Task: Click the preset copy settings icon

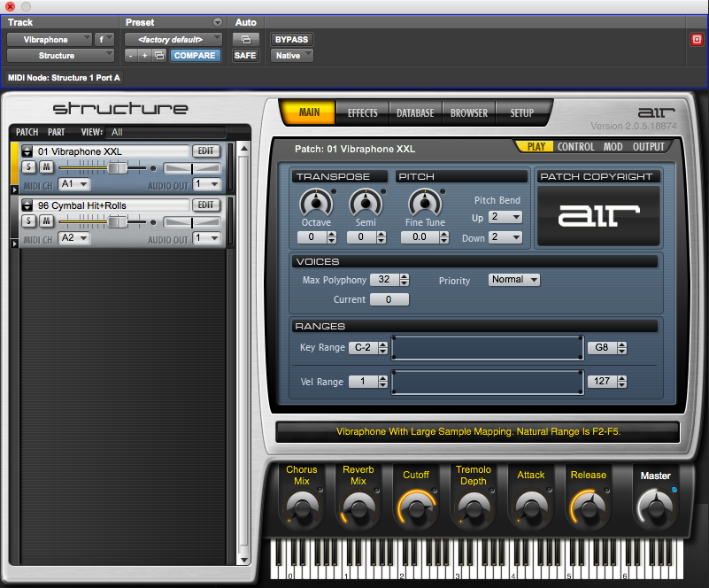Action: [159, 56]
